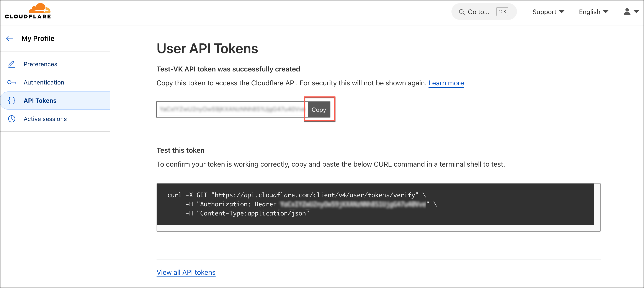
Task: Click the API Tokens curly braces icon
Action: click(11, 101)
